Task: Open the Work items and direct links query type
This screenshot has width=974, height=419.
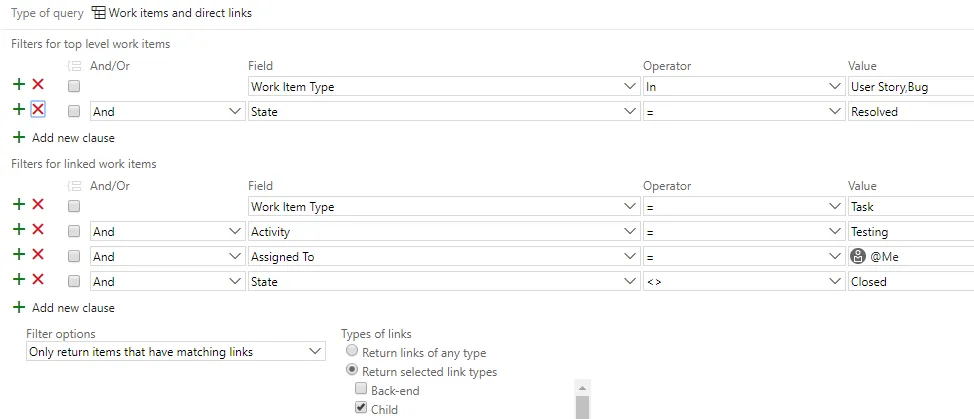Action: click(x=172, y=13)
